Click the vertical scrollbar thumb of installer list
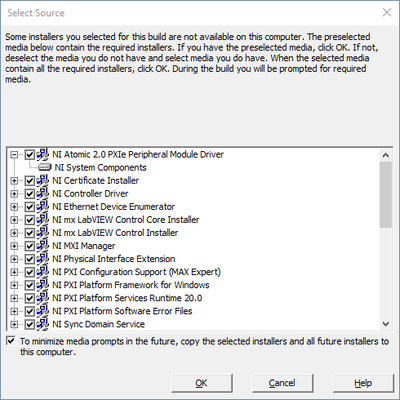 click(x=386, y=195)
